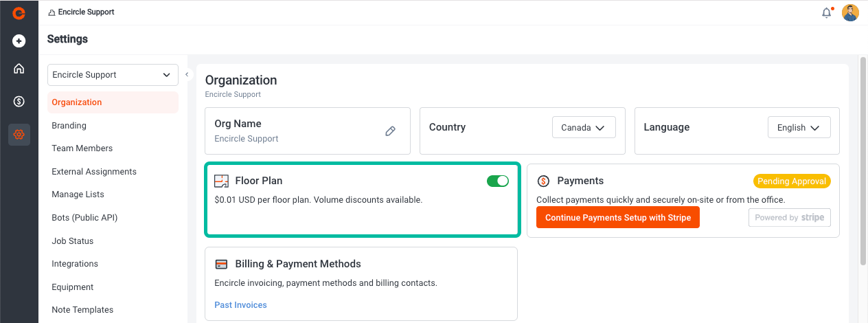Click the Payments dollar icon

coord(543,181)
